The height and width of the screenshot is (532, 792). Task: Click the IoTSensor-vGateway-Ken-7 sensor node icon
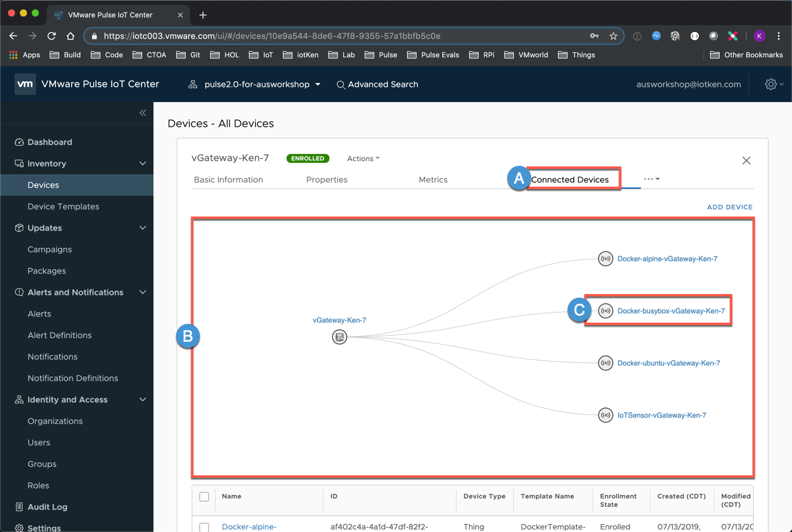pos(606,415)
